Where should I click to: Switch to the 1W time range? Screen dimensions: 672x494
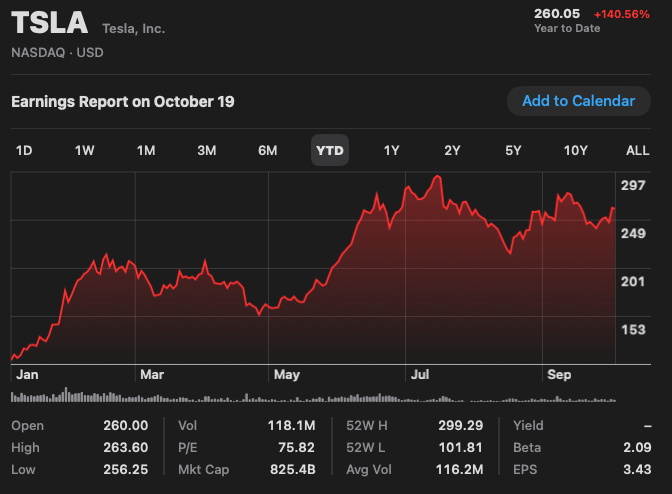(84, 150)
